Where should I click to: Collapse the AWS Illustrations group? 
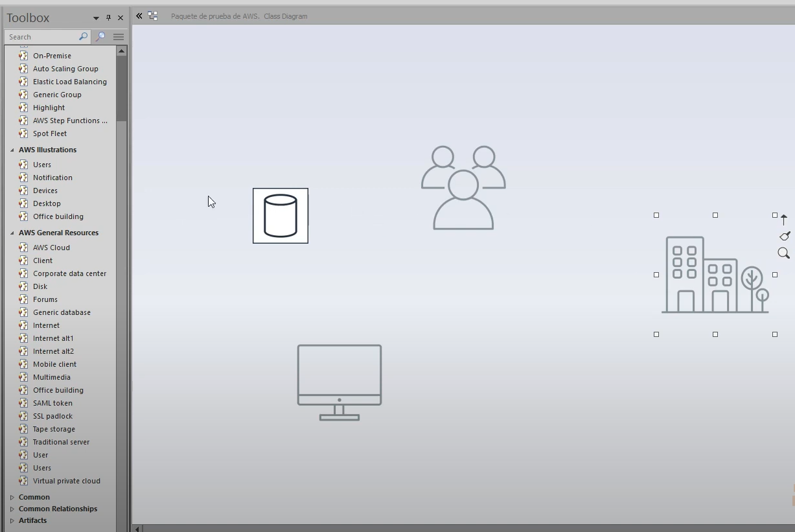pos(12,150)
